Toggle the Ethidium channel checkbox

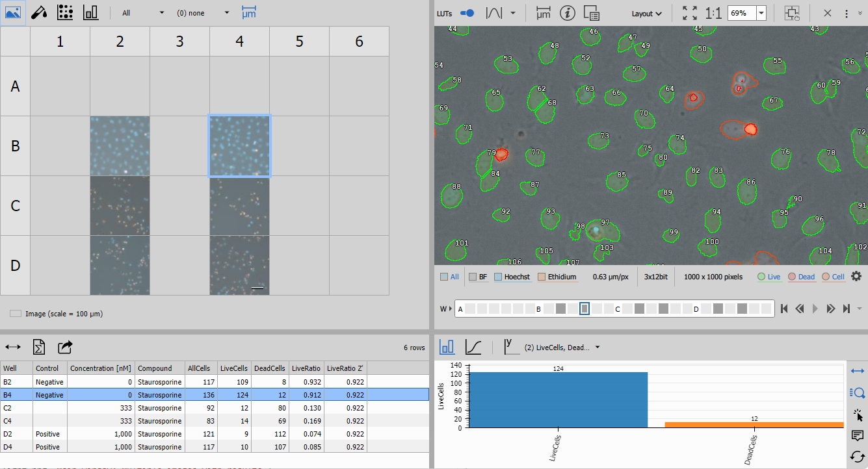tap(542, 277)
